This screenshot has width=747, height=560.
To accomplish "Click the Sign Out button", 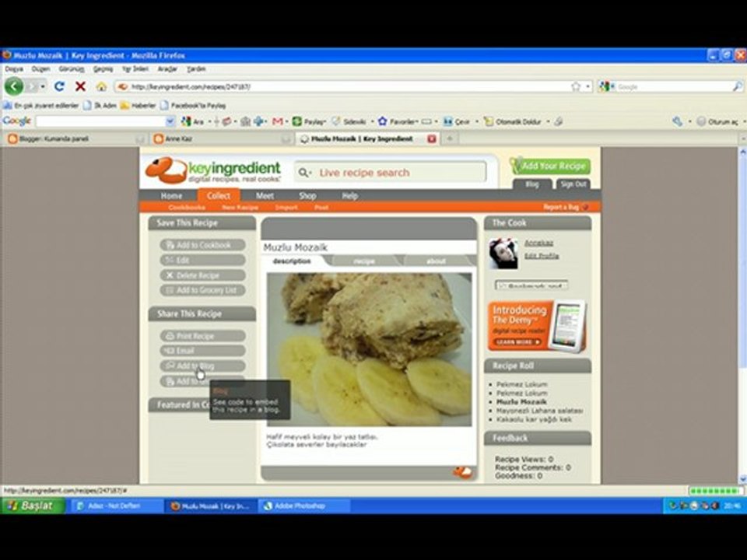I will pos(573,184).
